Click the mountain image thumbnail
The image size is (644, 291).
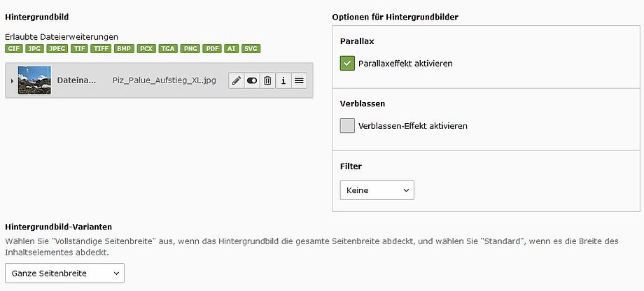click(x=34, y=80)
